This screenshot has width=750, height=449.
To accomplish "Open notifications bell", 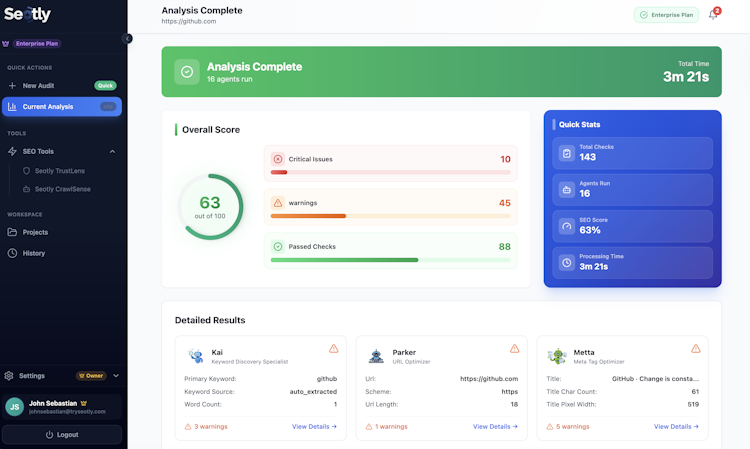I will coord(713,15).
